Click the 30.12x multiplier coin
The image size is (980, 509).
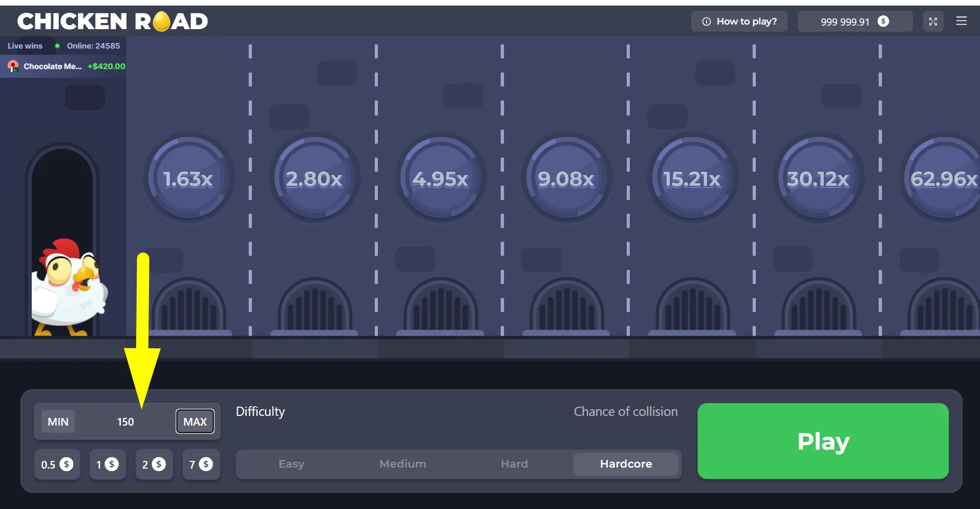pyautogui.click(x=818, y=178)
